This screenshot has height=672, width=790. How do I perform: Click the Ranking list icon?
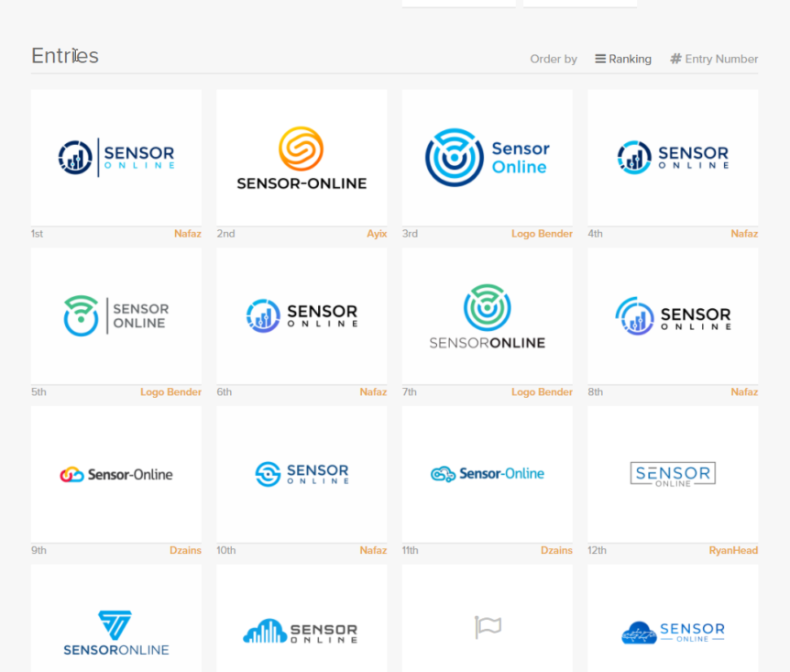pos(600,59)
